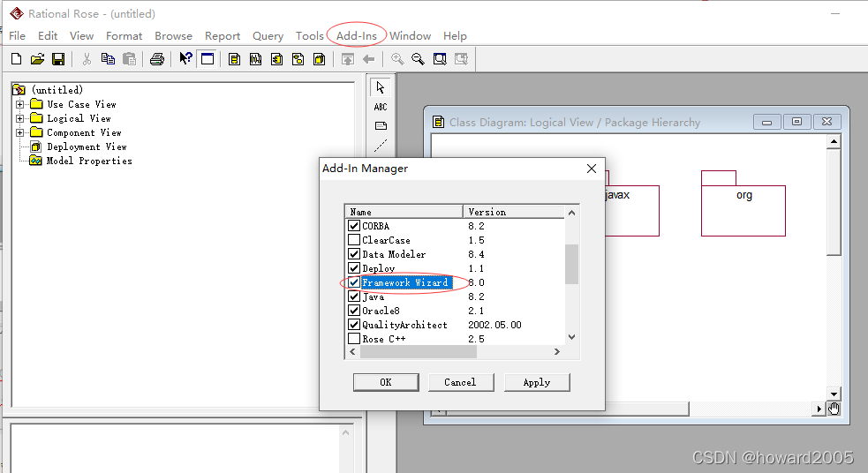Enable the Rose C++ add-in checkbox
868x473 pixels.
click(x=354, y=339)
